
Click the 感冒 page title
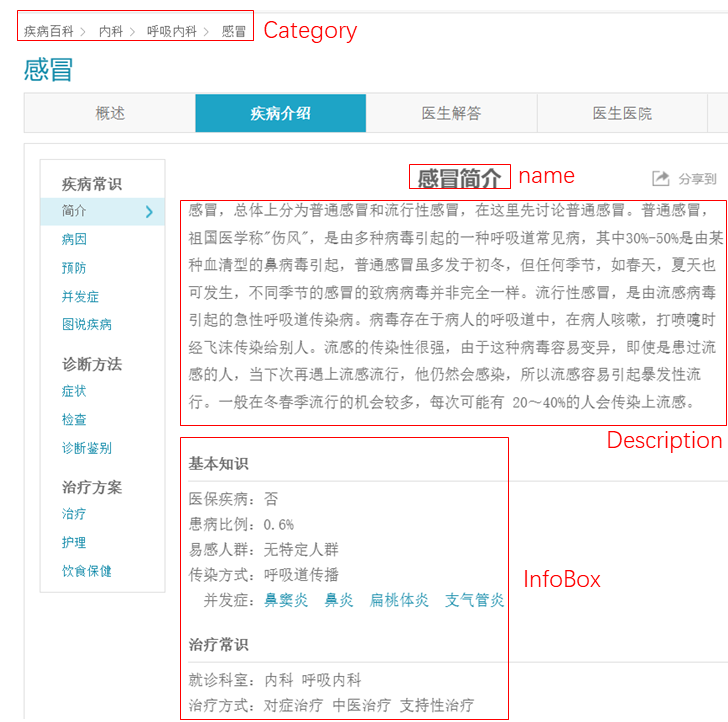click(48, 70)
